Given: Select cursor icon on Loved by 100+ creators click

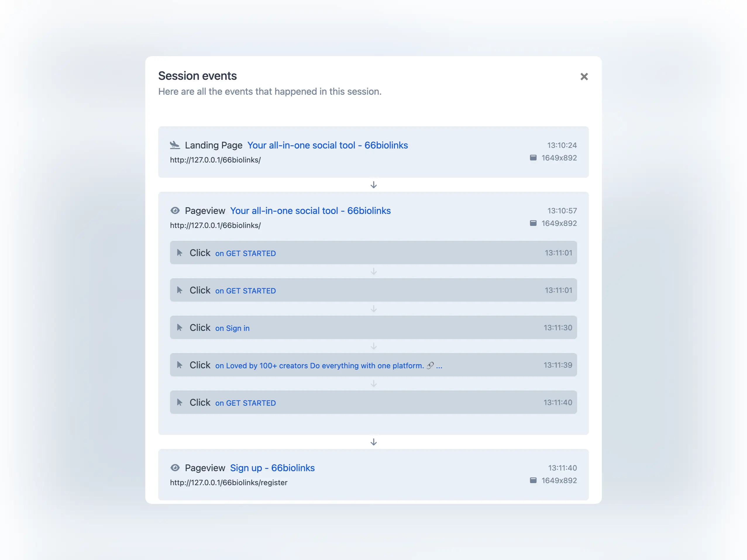Looking at the screenshot, I should coord(180,364).
